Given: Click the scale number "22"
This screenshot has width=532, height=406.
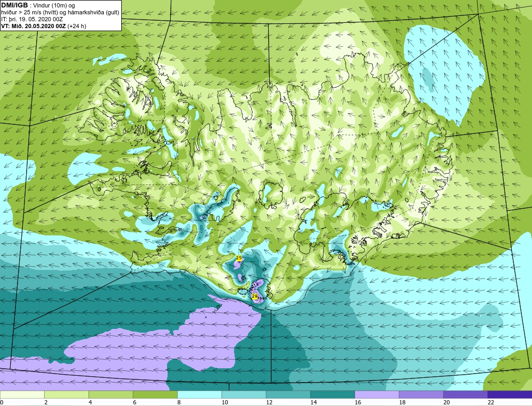Looking at the screenshot, I should [491, 403].
